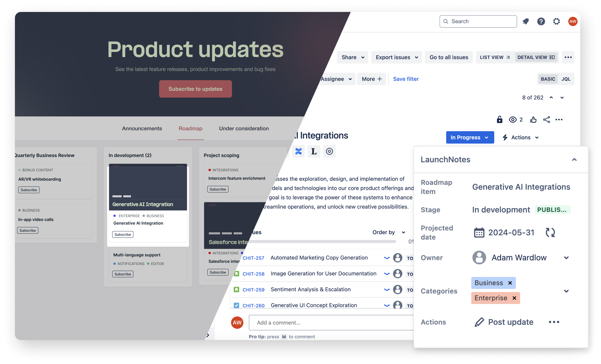Open the More filters button
This screenshot has width=601, height=364.
(372, 79)
